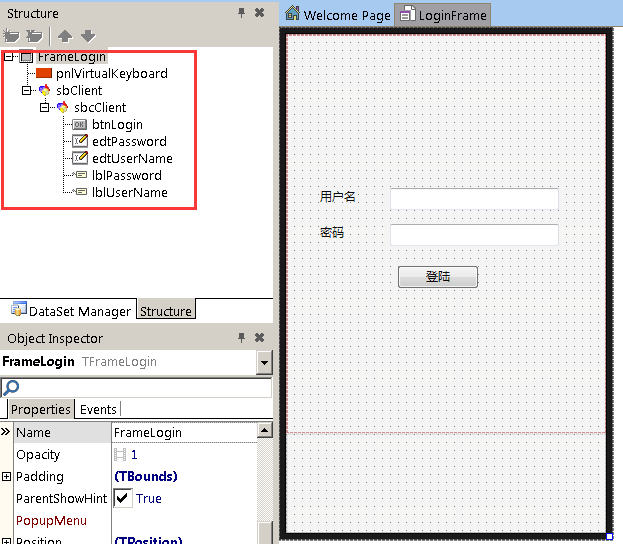Open the FrameLogin component selector dropdown
Screen dimensions: 623x544
pos(264,362)
